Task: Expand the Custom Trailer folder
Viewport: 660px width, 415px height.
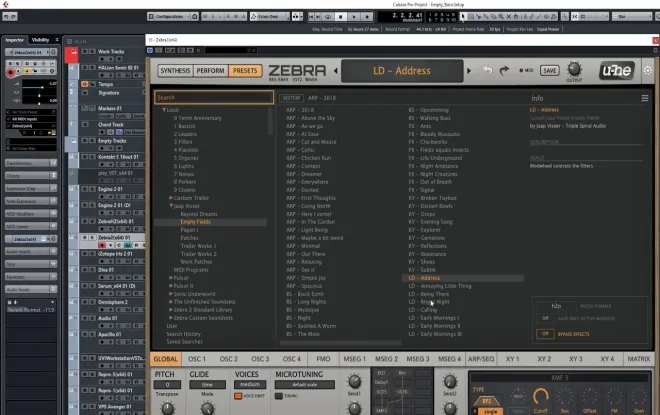Action: [171, 198]
